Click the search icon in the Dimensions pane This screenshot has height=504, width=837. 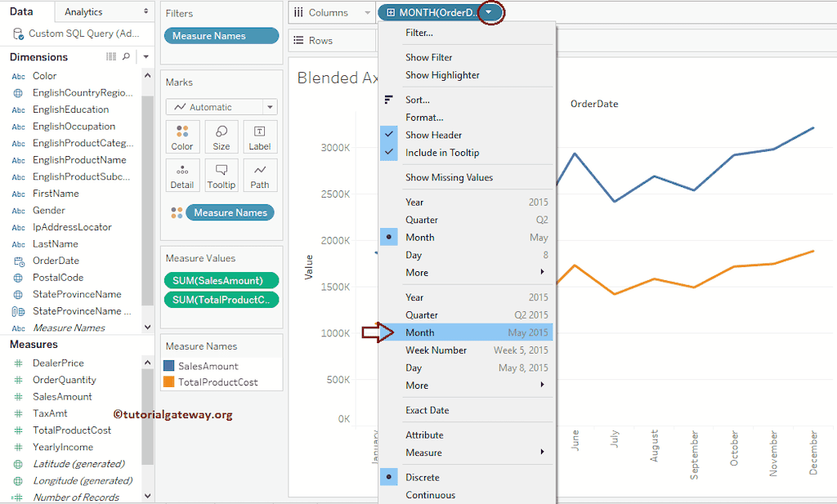127,56
